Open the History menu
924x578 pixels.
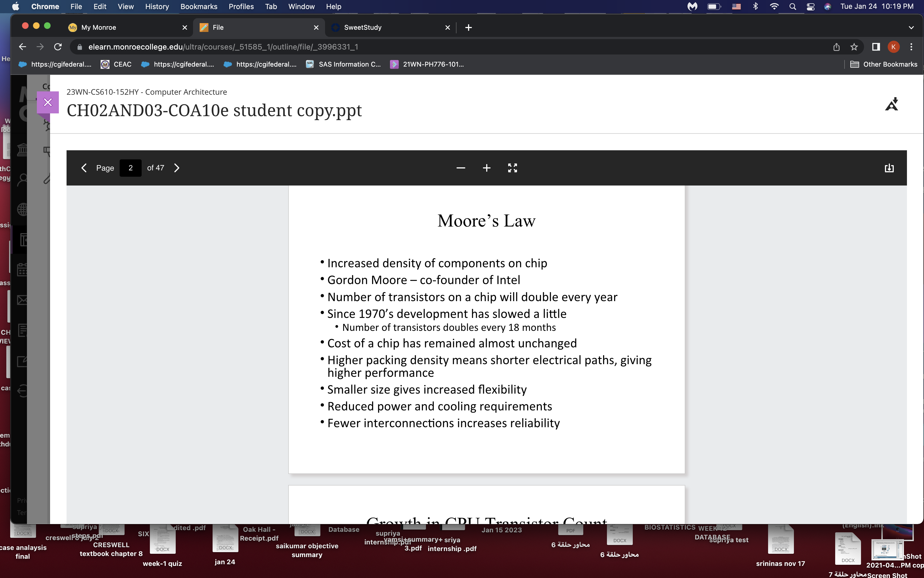click(157, 7)
